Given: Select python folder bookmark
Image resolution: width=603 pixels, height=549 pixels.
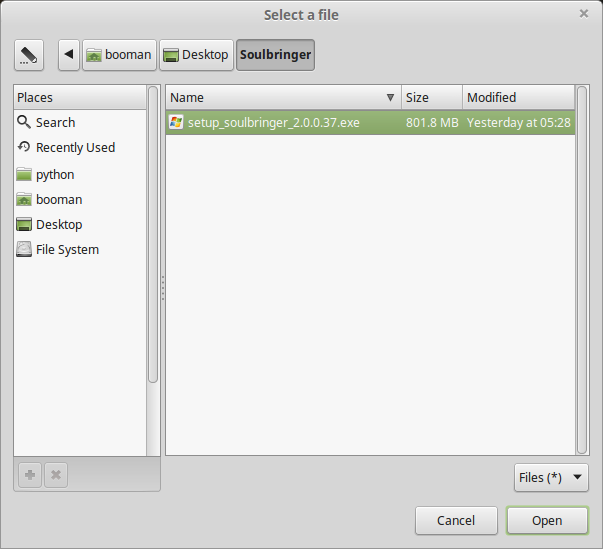Looking at the screenshot, I should pyautogui.click(x=80, y=175).
